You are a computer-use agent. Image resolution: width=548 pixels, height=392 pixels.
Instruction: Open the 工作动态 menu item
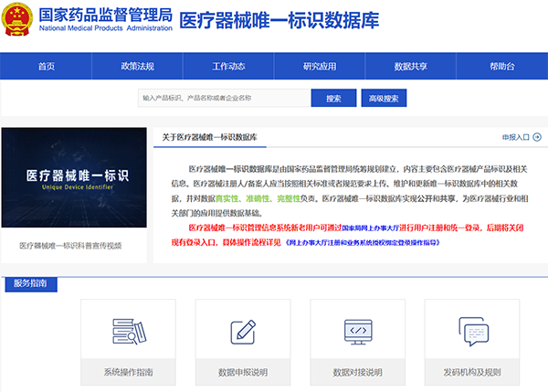click(x=228, y=66)
